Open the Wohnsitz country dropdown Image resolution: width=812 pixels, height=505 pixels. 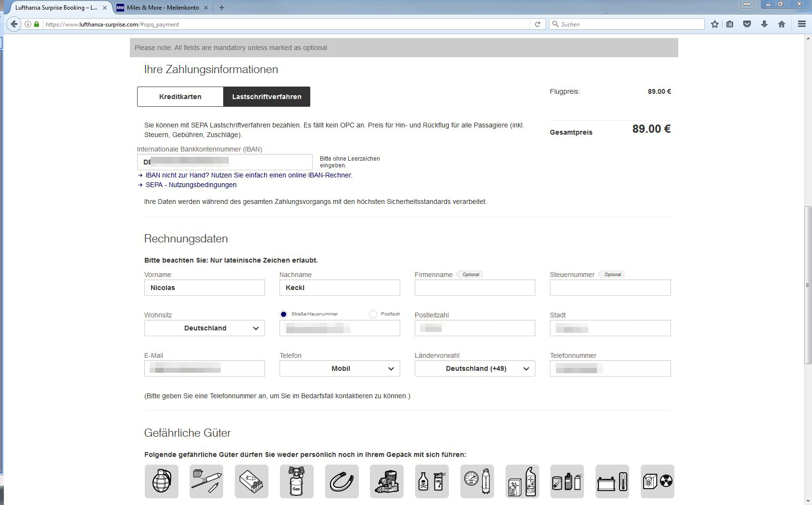[204, 328]
